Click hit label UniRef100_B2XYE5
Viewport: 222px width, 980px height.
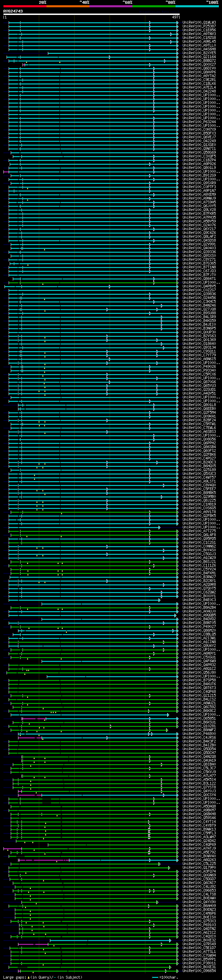(x=199, y=53)
